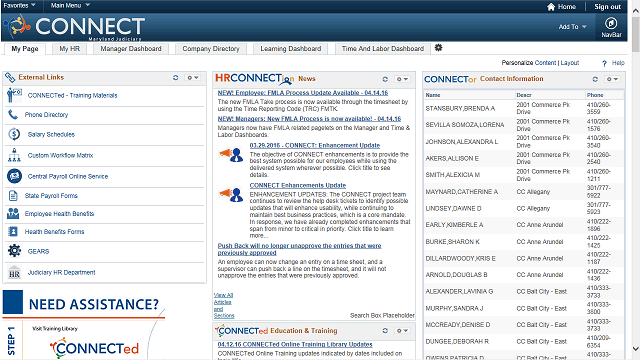Open the NavBar compass icon
This screenshot has width=640, height=360.
pyautogui.click(x=611, y=23)
